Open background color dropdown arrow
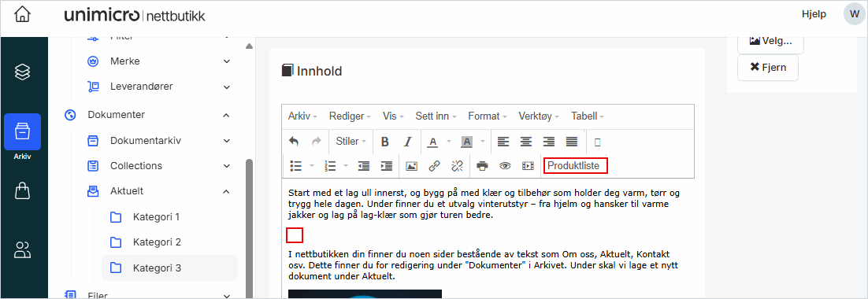The image size is (868, 299). [x=483, y=142]
